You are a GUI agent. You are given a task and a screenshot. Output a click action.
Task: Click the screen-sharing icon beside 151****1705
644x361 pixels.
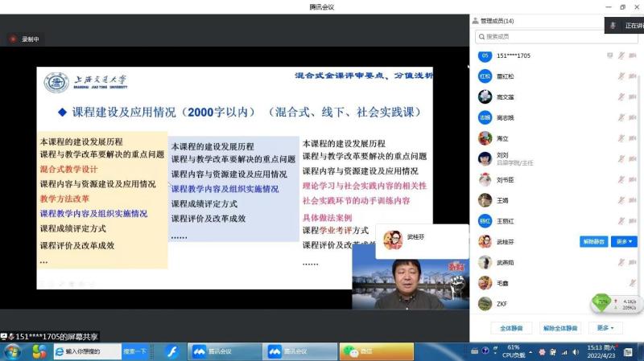tap(609, 55)
